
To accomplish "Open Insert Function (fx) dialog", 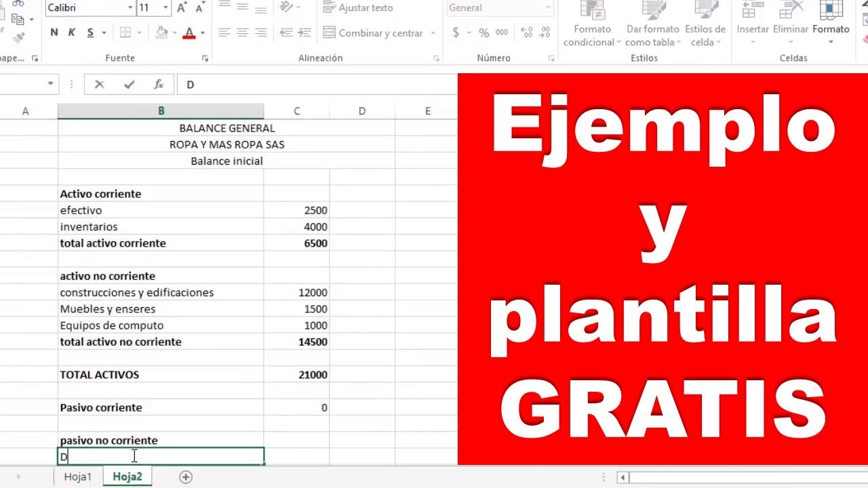I will 159,85.
